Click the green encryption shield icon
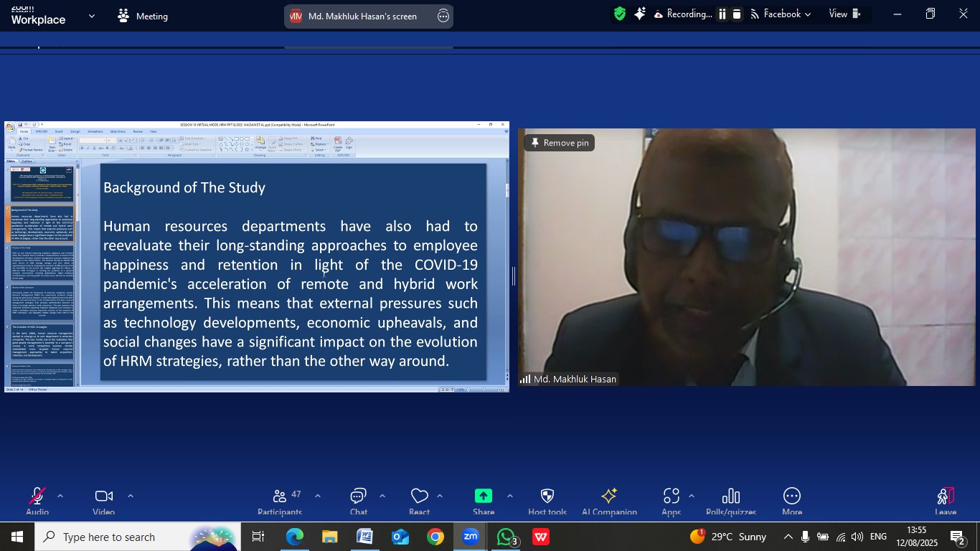 click(x=620, y=14)
